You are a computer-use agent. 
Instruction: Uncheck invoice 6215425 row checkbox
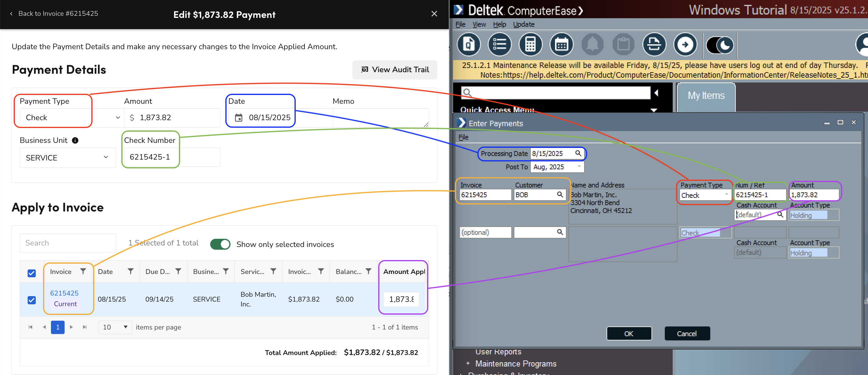click(x=32, y=300)
